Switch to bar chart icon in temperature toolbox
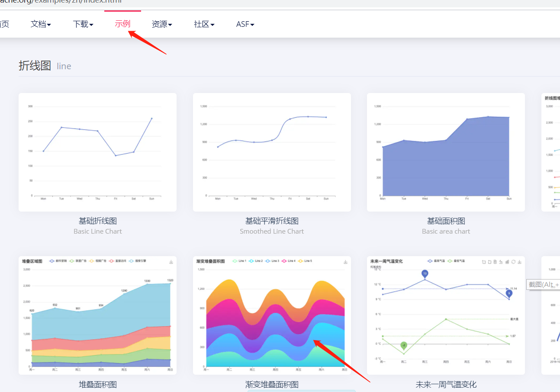Image resolution: width=560 pixels, height=392 pixels. click(x=507, y=262)
